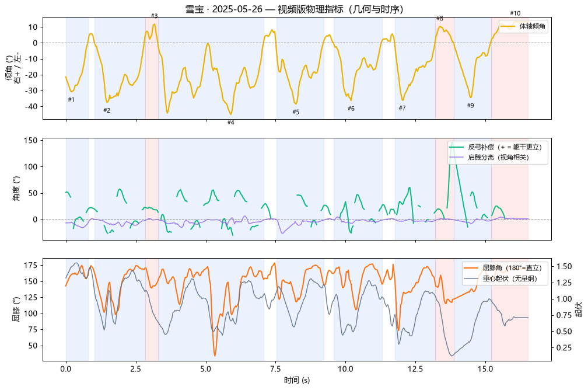
Task: Select the 重心起伏 legend entry text
Action: click(x=510, y=278)
